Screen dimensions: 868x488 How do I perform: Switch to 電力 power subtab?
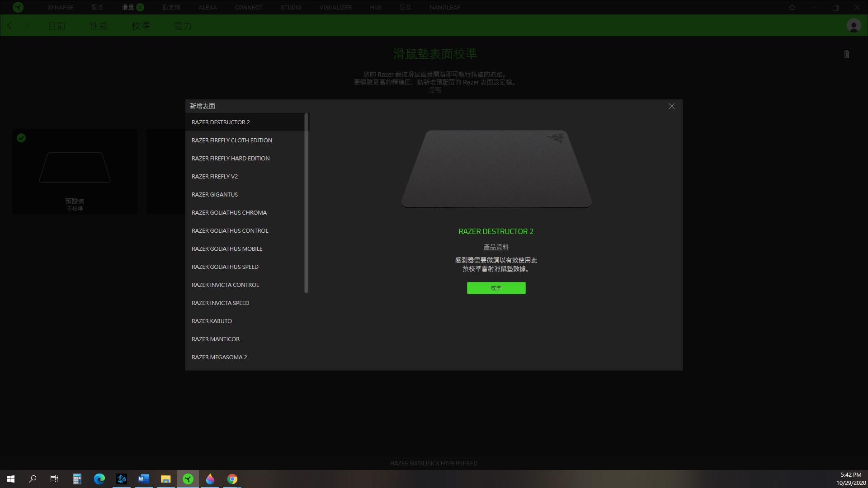pos(183,26)
